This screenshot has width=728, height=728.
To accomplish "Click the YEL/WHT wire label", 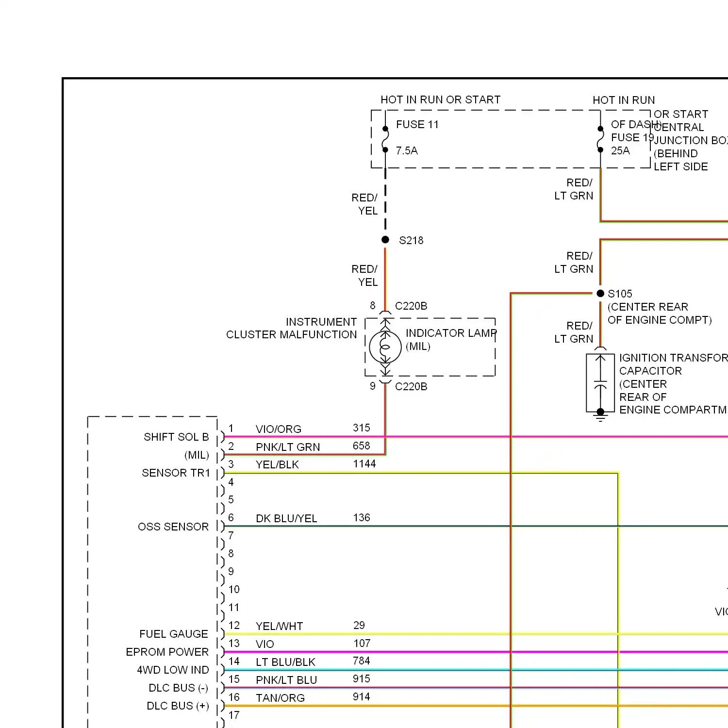I will pos(279,627).
